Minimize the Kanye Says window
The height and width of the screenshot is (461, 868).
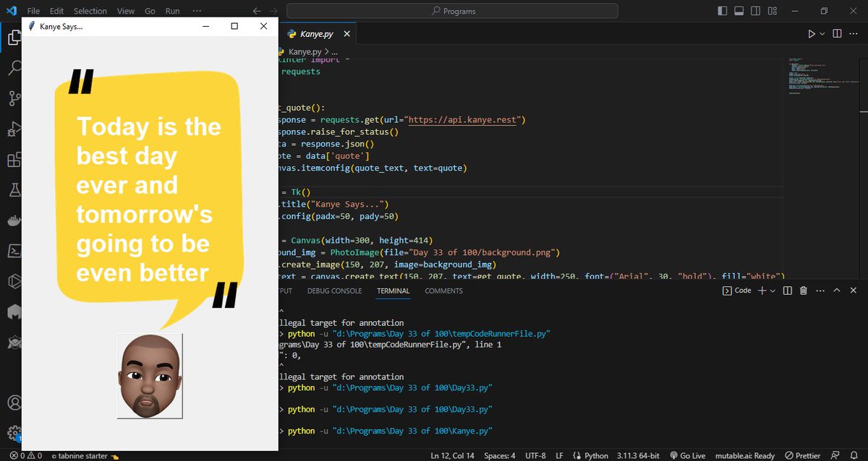[x=206, y=26]
